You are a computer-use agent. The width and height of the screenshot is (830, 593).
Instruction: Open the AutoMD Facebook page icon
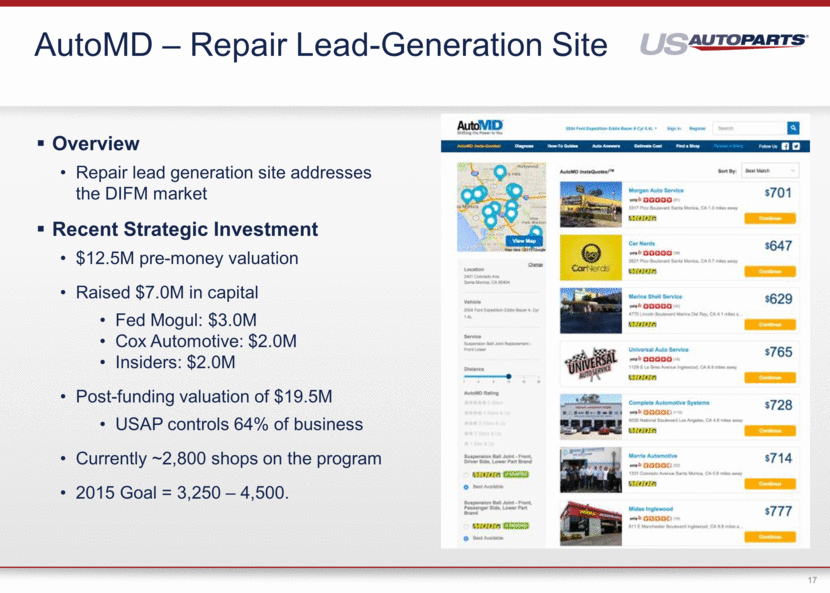point(784,146)
